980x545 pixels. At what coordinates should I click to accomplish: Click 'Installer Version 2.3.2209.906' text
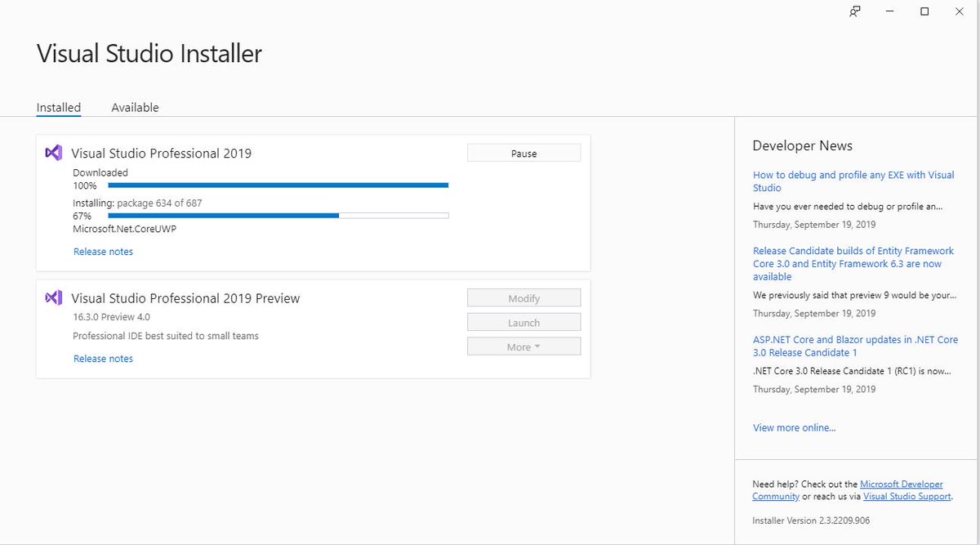click(812, 520)
